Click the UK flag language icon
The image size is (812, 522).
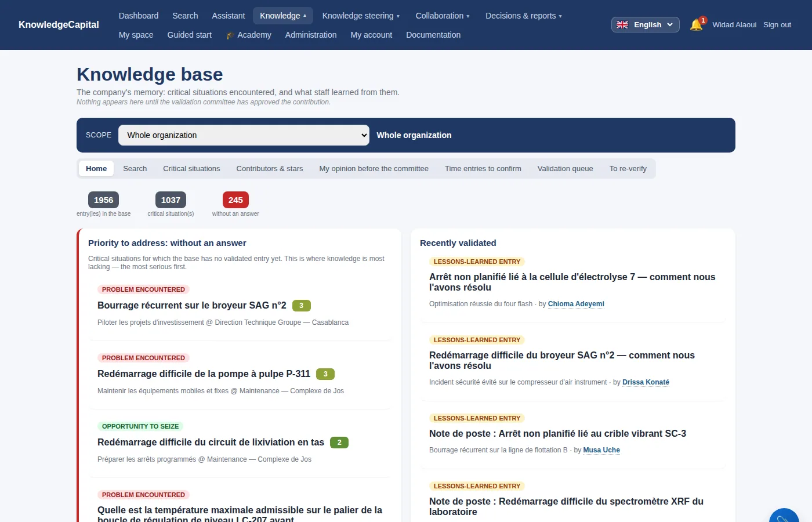622,25
